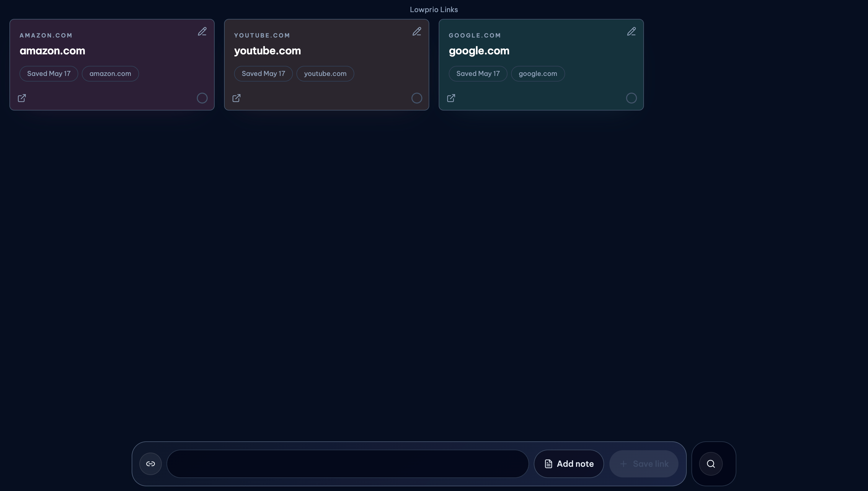Click the youtube.com card title
Viewport: 868px width, 491px height.
267,51
